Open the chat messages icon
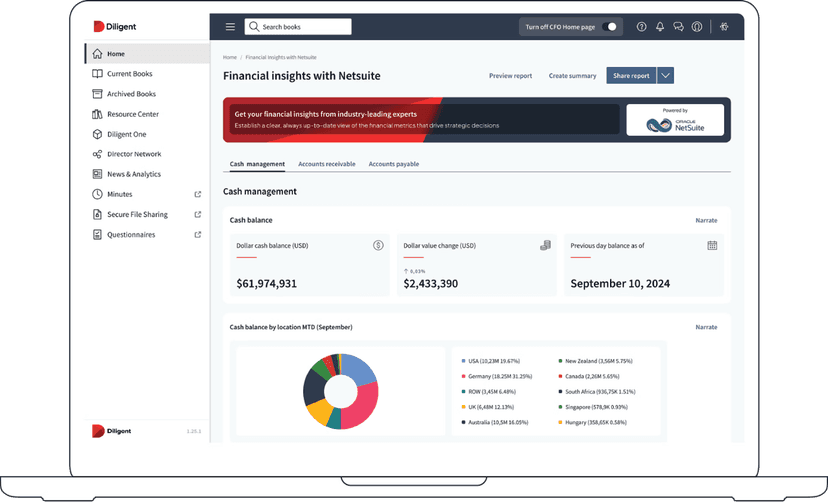The image size is (828, 502). [679, 26]
